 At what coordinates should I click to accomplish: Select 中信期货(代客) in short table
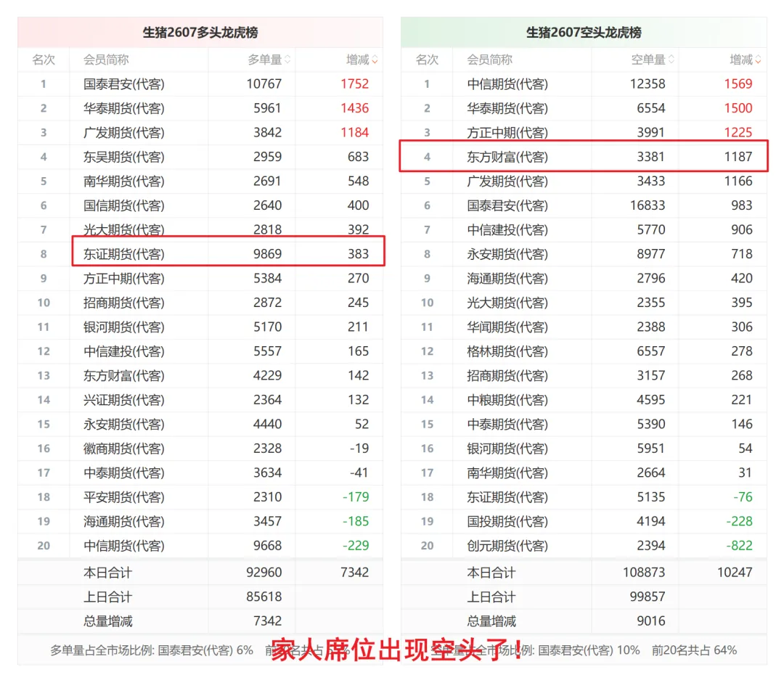pos(507,84)
